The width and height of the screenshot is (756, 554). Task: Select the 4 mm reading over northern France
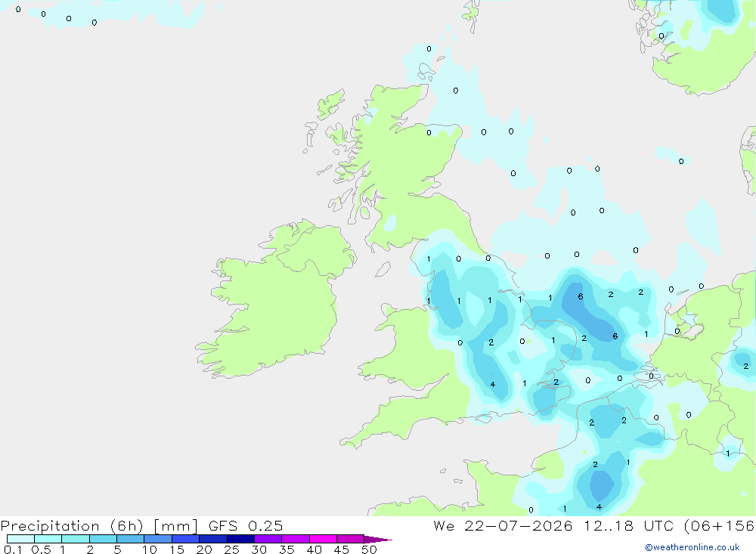click(599, 506)
